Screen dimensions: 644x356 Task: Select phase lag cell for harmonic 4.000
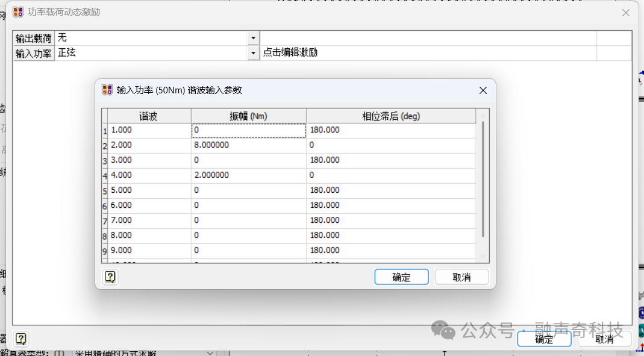pyautogui.click(x=391, y=175)
